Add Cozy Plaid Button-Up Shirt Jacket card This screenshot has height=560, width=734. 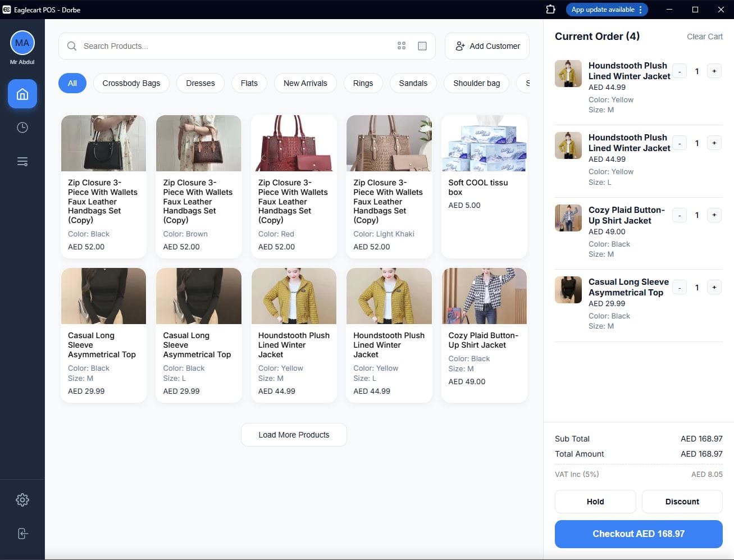[484, 335]
